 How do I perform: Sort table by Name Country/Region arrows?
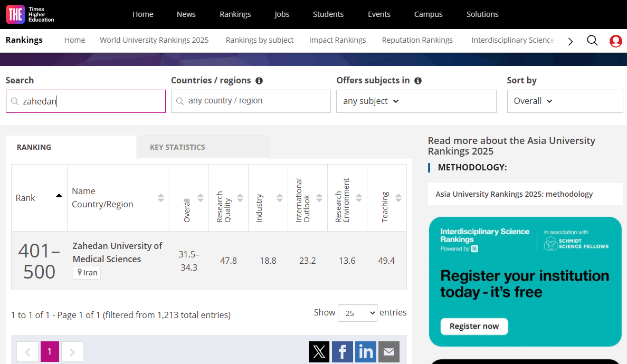[x=161, y=198]
